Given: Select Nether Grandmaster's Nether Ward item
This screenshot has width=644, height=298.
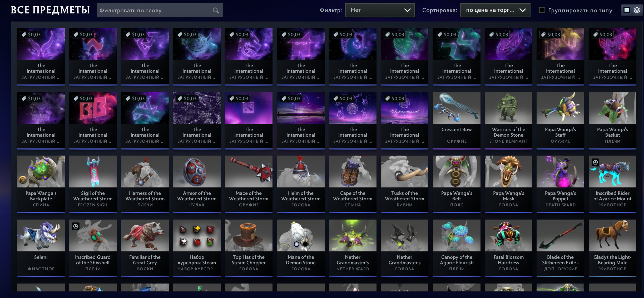Looking at the screenshot, I should click(353, 248).
